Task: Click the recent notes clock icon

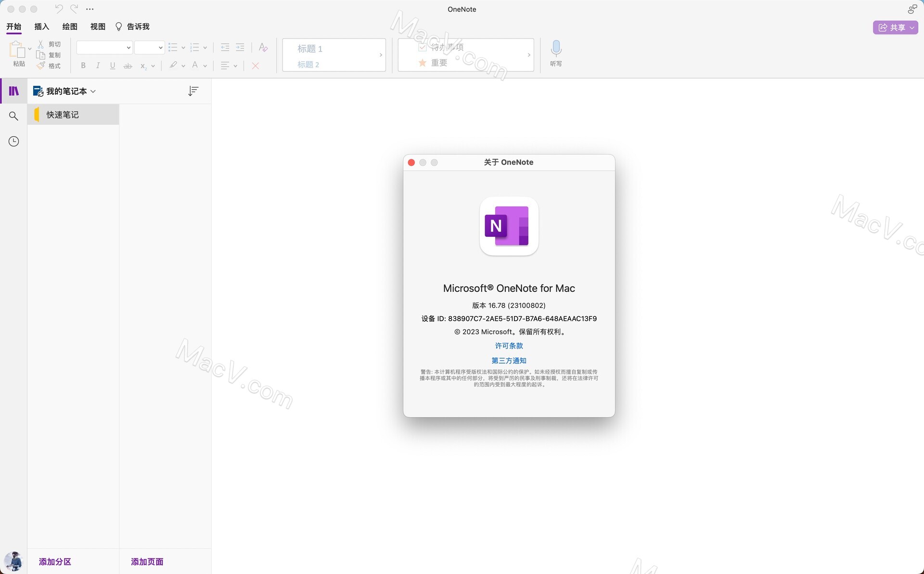Action: [13, 141]
